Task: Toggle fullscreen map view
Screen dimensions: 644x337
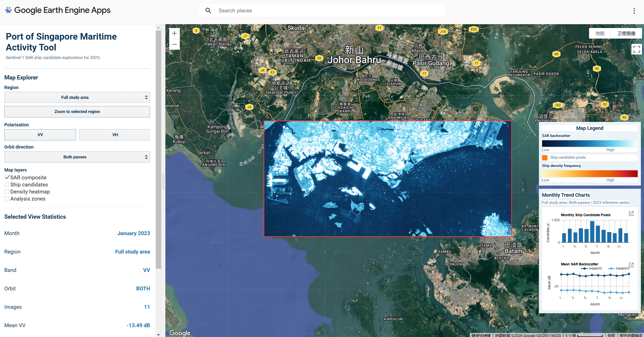Action: [636, 49]
